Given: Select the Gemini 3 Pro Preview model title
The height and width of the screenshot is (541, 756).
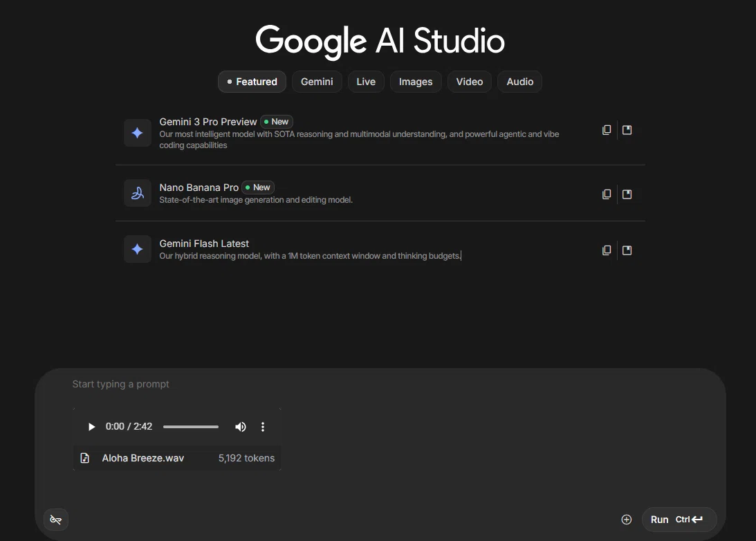Looking at the screenshot, I should click(208, 122).
